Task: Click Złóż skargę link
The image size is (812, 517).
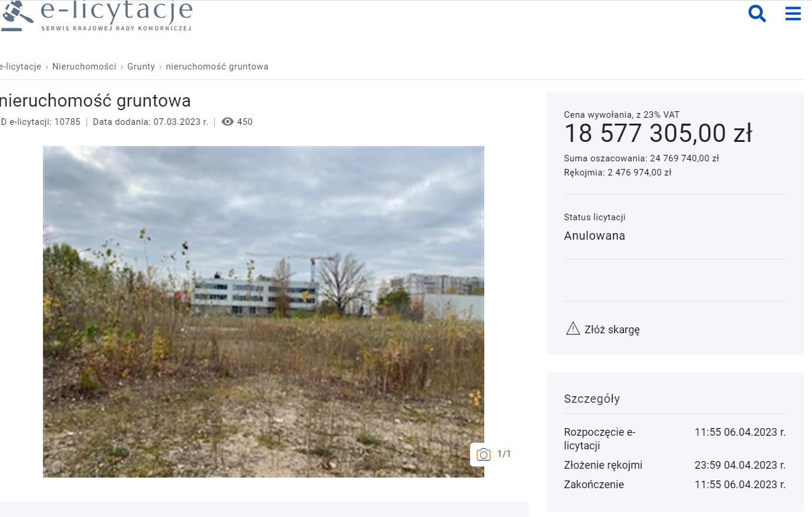Action: coord(612,330)
